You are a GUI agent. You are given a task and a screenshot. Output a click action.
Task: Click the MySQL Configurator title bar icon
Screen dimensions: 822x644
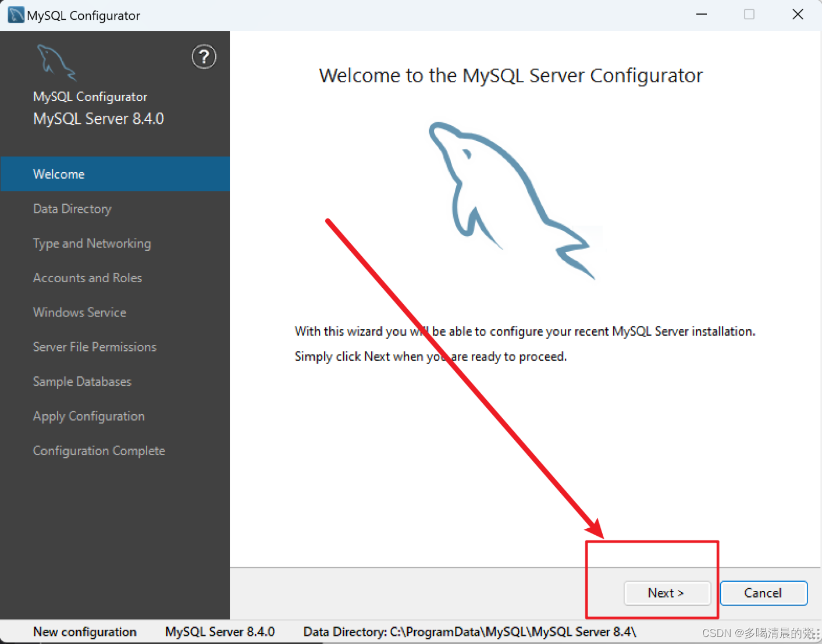[x=16, y=15]
